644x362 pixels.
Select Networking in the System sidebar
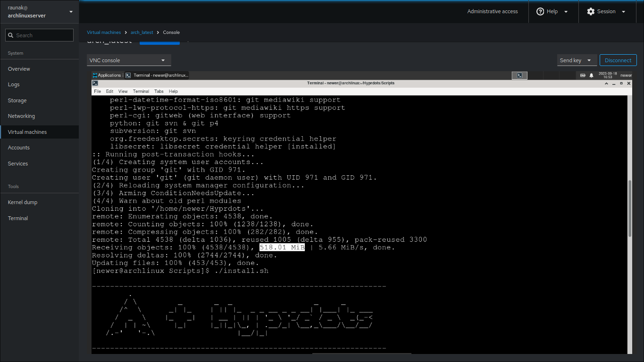[21, 115]
